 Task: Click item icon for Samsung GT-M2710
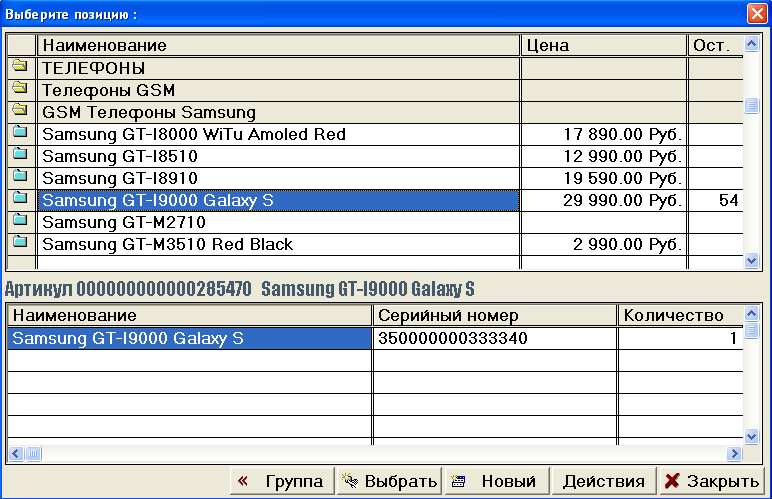point(20,220)
